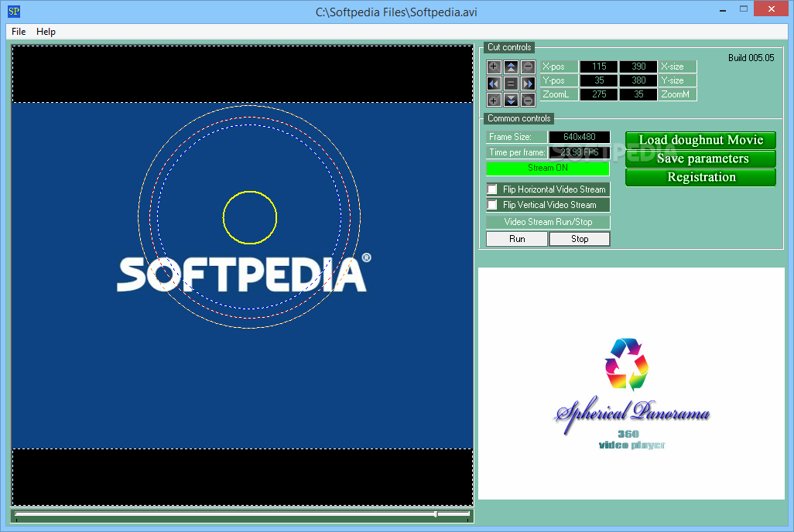The height and width of the screenshot is (532, 794).
Task: Click the equals icon between the arrows
Action: 511,84
